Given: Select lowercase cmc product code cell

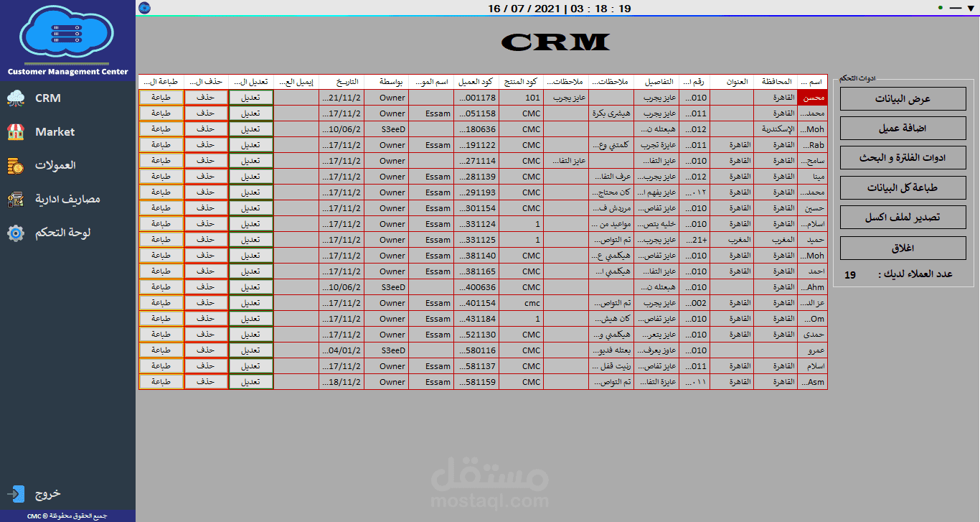Looking at the screenshot, I should coord(521,303).
